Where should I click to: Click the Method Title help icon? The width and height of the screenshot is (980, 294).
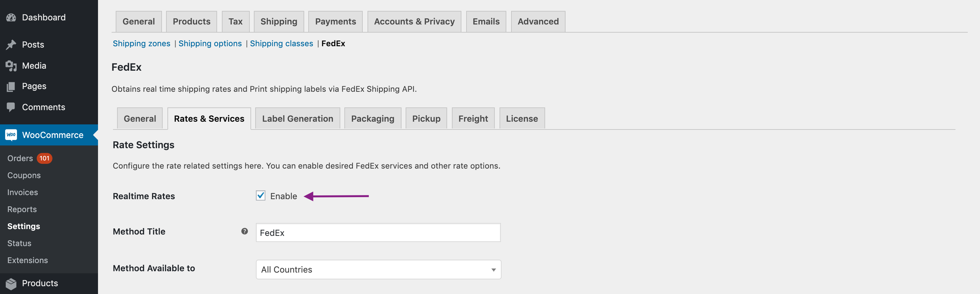click(x=244, y=231)
